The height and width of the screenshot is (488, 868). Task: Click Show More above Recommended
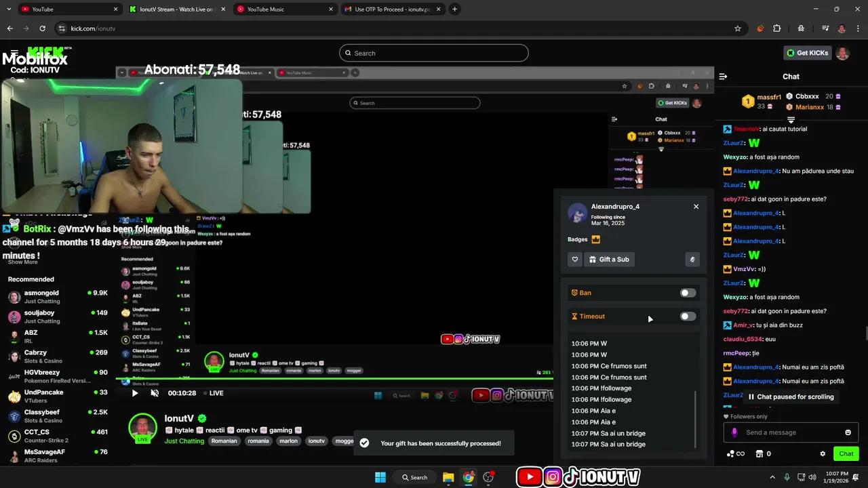(22, 262)
